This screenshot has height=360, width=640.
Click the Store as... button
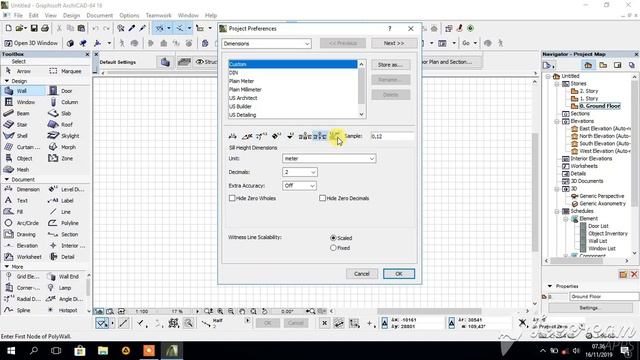pyautogui.click(x=390, y=64)
